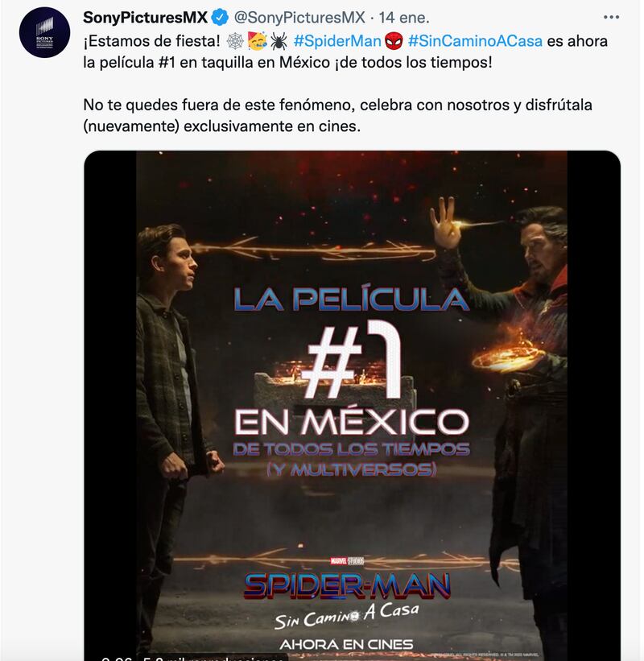Open the SonyPicturesMX profile avatar

[x=44, y=32]
